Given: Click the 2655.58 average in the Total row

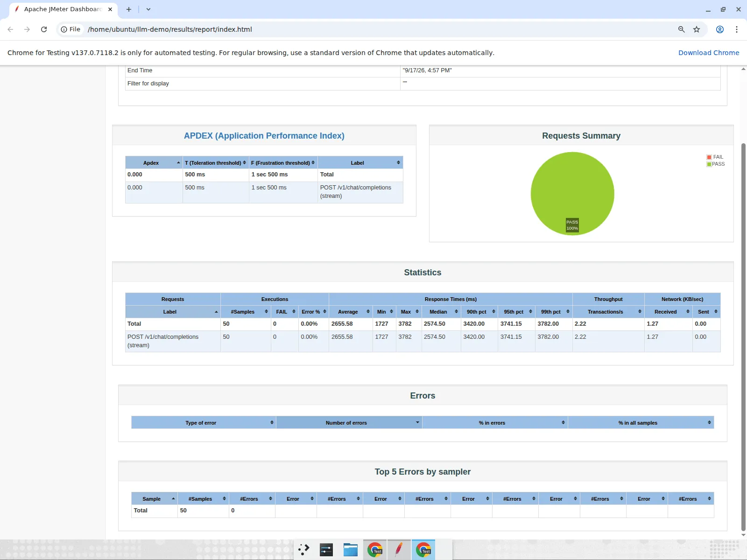Looking at the screenshot, I should [x=342, y=324].
